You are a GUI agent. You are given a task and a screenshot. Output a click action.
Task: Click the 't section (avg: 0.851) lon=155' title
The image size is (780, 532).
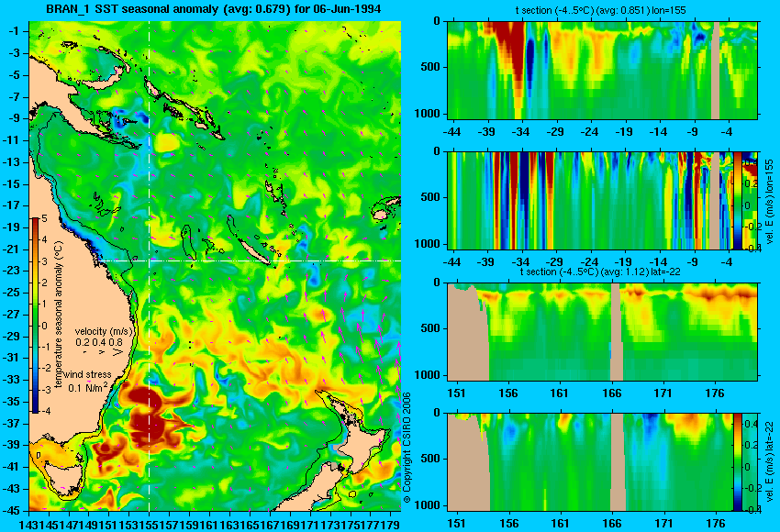[600, 10]
